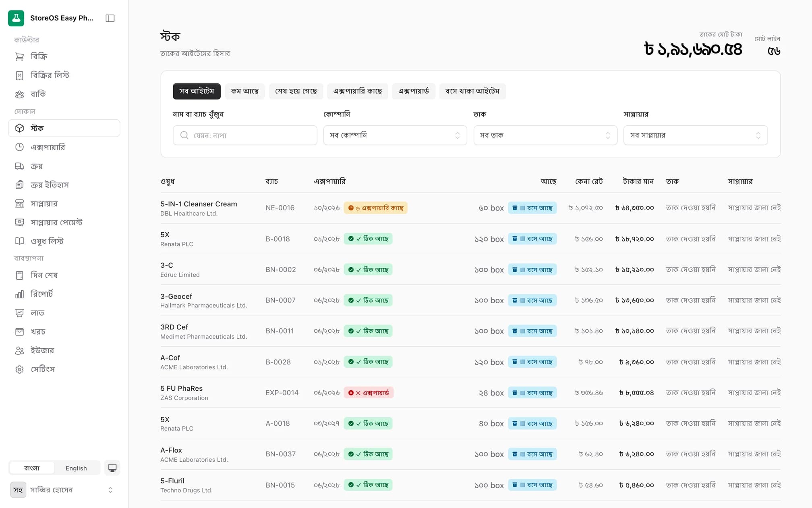
Task: Open লাভ via the trend chart icon
Action: (19, 313)
